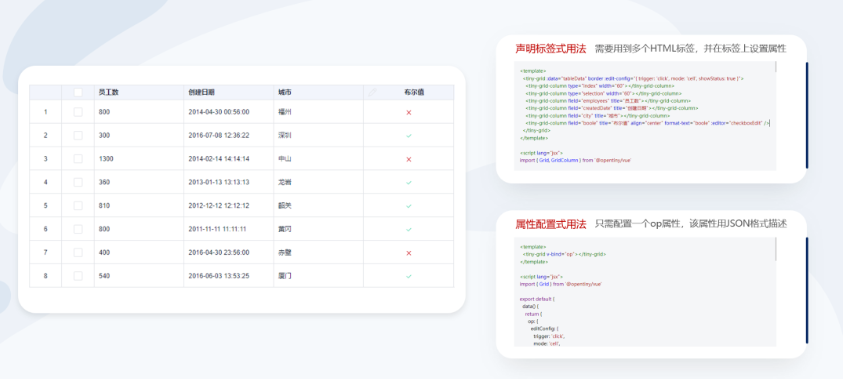Viewport: 843px width, 379px height.
Task: Click the pencil edit icon beside 布尔值 header
Action: click(x=372, y=92)
